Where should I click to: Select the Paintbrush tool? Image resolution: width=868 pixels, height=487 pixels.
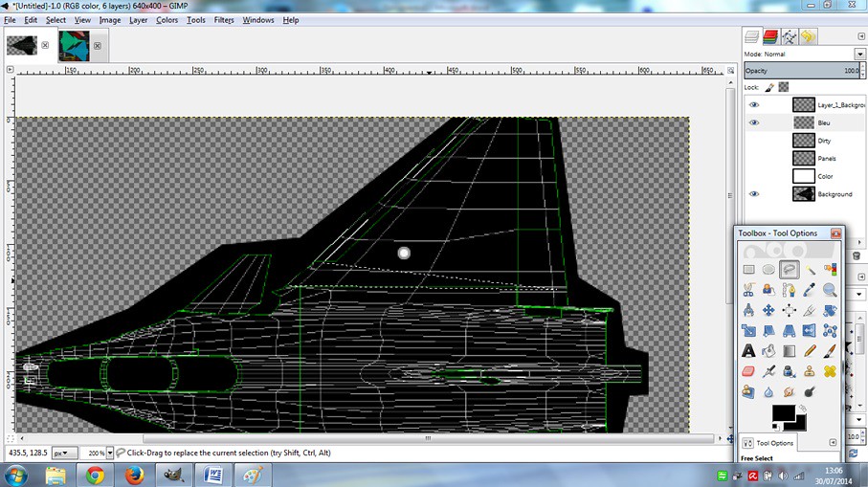click(830, 351)
